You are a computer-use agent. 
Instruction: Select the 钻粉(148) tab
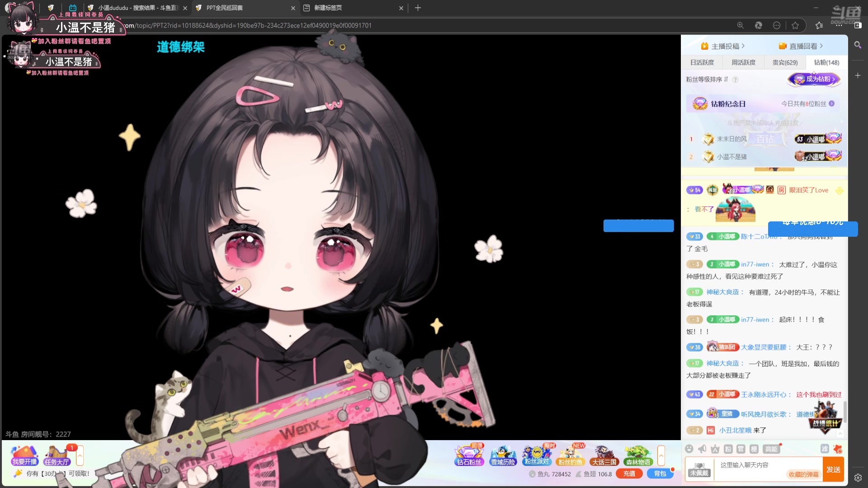[x=826, y=62]
